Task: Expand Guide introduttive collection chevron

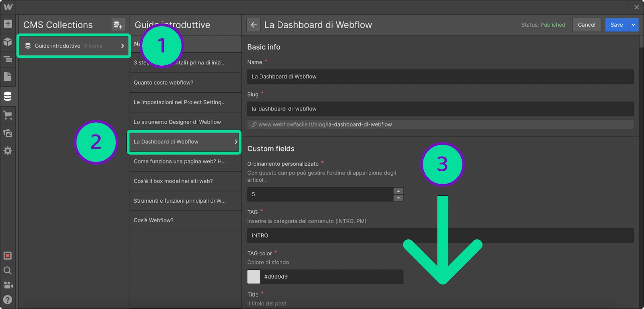Action: tap(123, 46)
